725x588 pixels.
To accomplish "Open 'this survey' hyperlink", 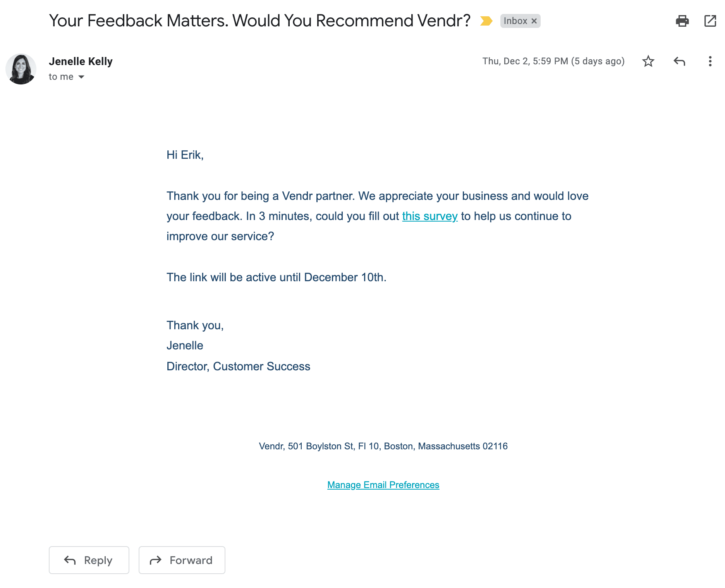I will click(430, 216).
